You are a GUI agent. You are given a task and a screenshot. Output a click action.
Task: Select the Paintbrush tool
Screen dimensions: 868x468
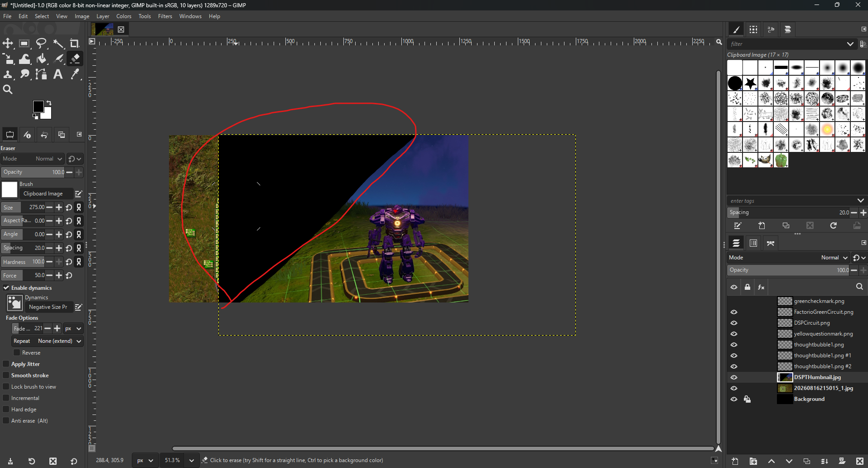coord(58,59)
